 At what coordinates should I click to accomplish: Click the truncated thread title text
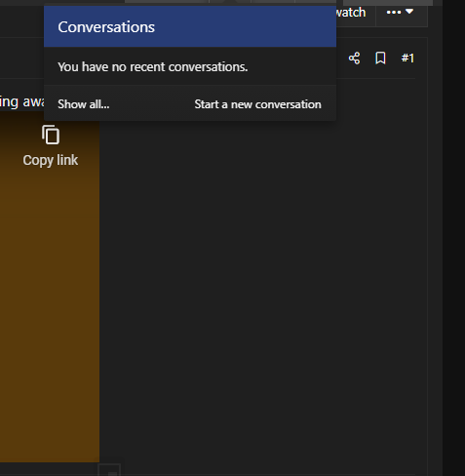coord(21,101)
